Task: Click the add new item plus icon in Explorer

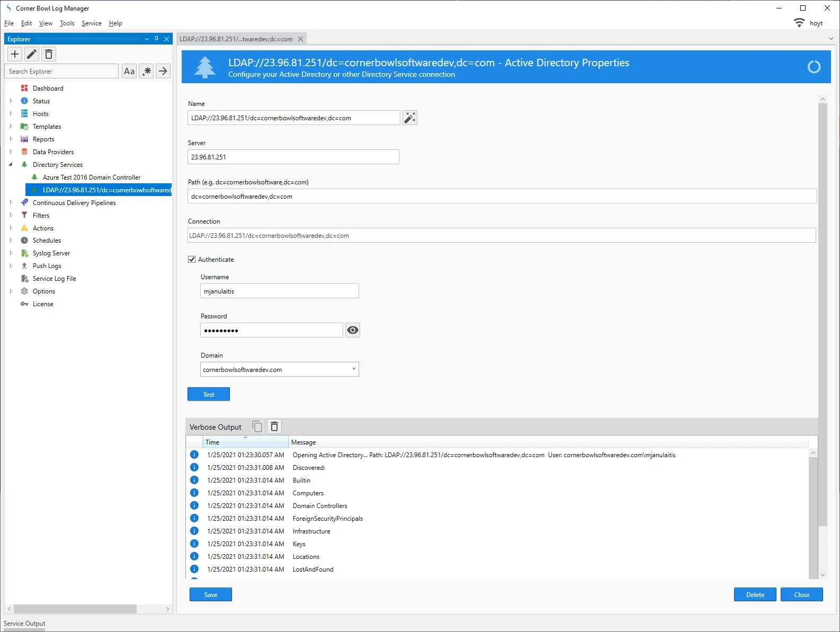Action: coord(15,54)
